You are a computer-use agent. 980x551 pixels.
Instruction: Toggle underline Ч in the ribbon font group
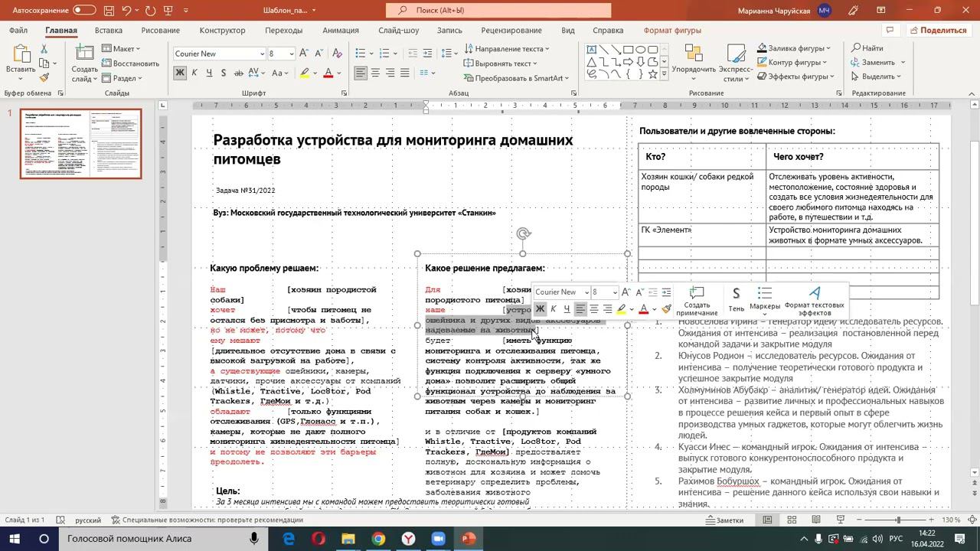tap(208, 73)
